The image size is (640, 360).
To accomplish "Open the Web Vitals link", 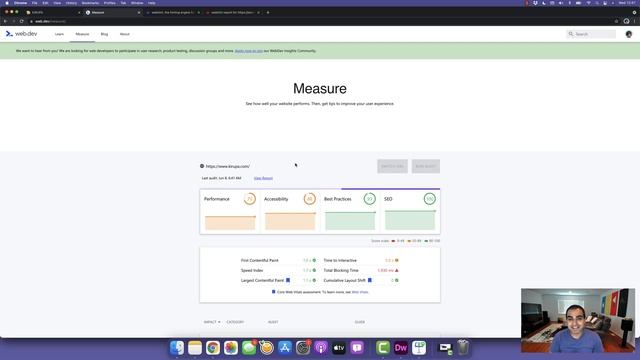I will (x=360, y=292).
